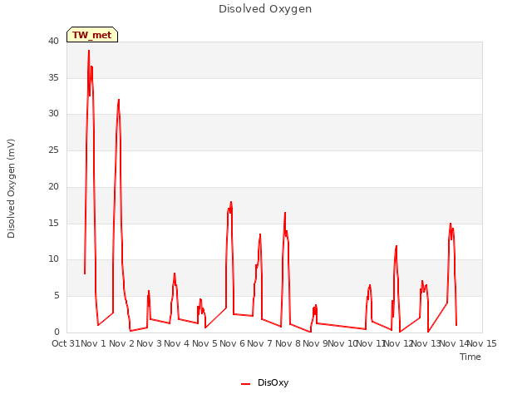Screen dimensions: 532x399
Task: Click the Disolved Oxygen chart title
Action: (265, 9)
